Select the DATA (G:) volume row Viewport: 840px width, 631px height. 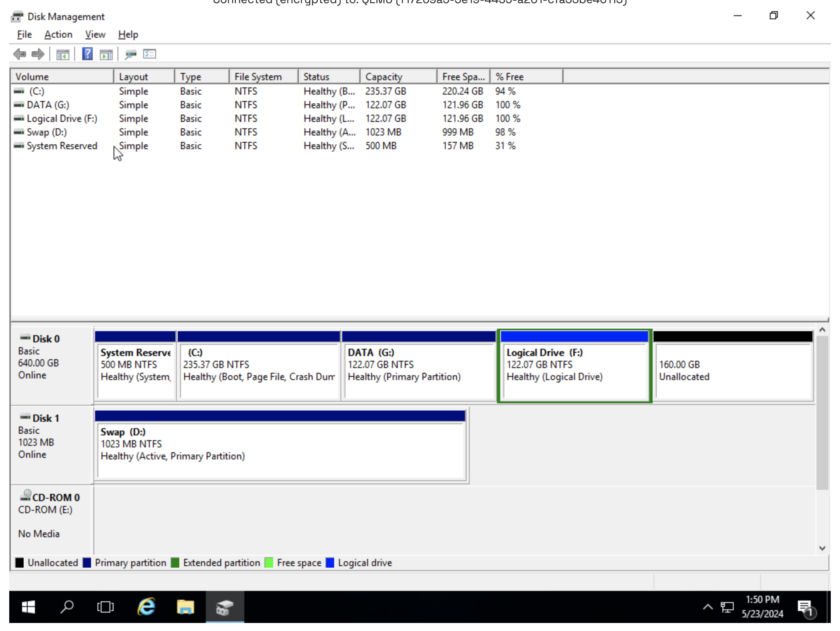(48, 105)
